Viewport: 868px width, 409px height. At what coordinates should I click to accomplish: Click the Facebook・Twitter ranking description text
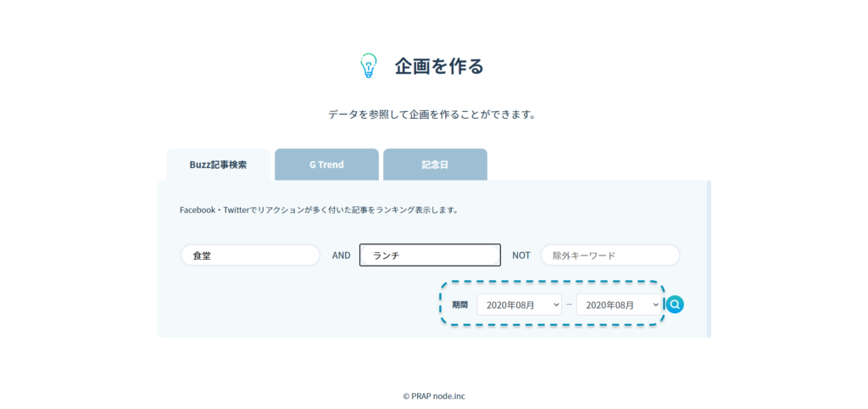(319, 210)
